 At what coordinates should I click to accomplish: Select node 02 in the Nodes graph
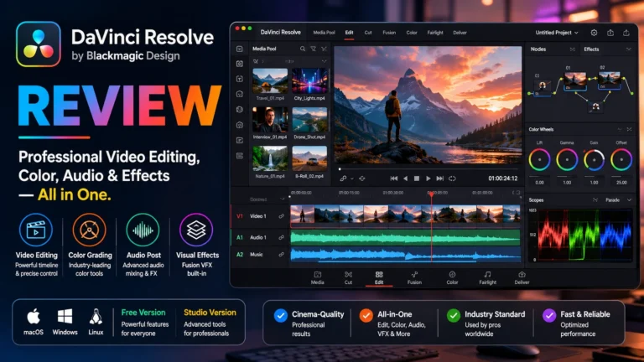pyautogui.click(x=609, y=80)
